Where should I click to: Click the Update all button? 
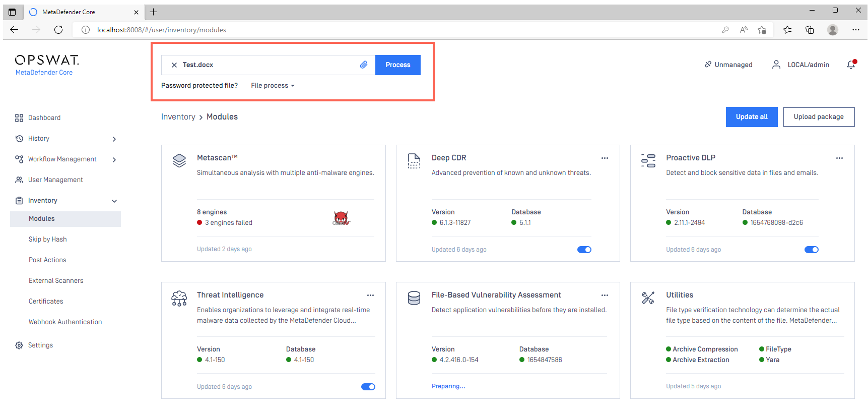click(x=752, y=117)
